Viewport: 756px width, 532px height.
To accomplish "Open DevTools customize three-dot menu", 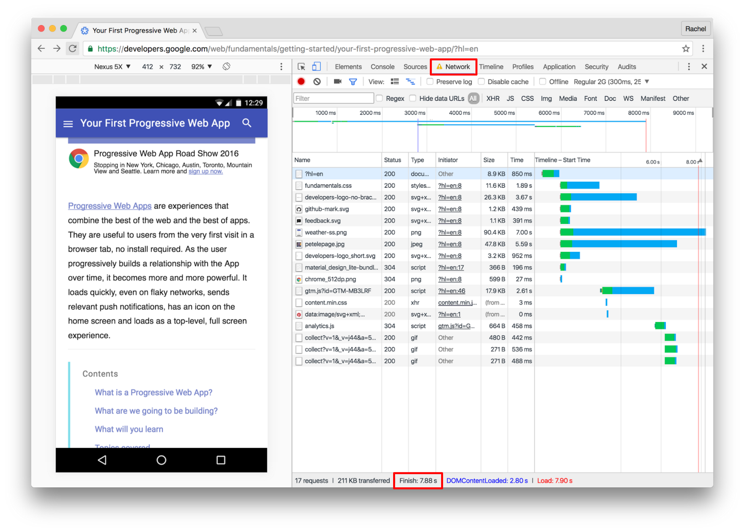I will 689,67.
